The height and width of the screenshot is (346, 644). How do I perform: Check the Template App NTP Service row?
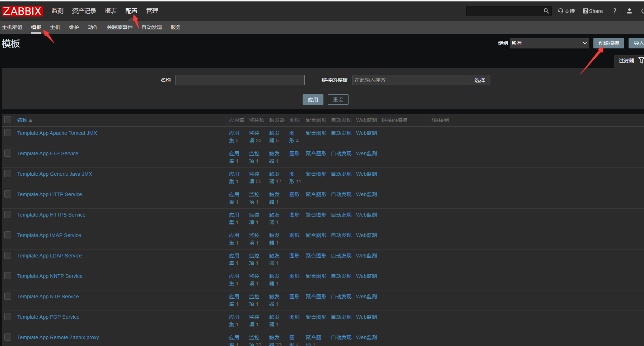pos(8,296)
